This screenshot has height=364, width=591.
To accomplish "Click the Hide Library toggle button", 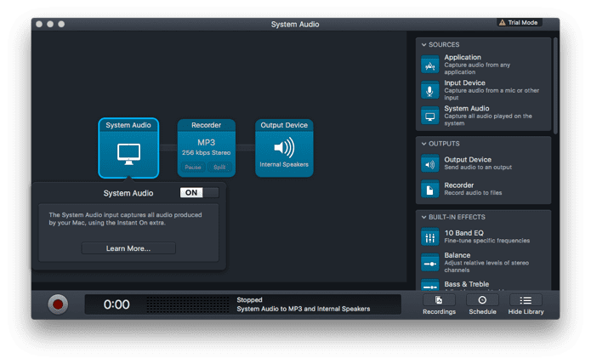I will (x=526, y=304).
